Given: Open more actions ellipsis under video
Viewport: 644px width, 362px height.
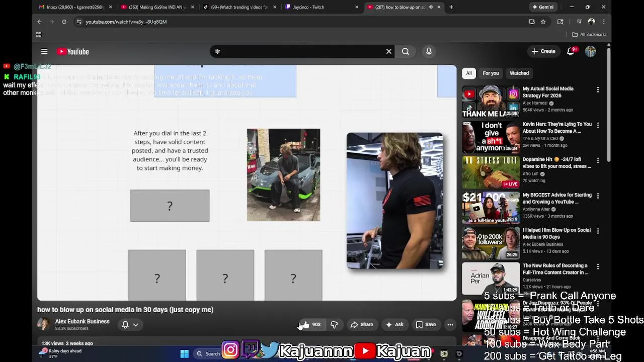Looking at the screenshot, I should click(450, 325).
